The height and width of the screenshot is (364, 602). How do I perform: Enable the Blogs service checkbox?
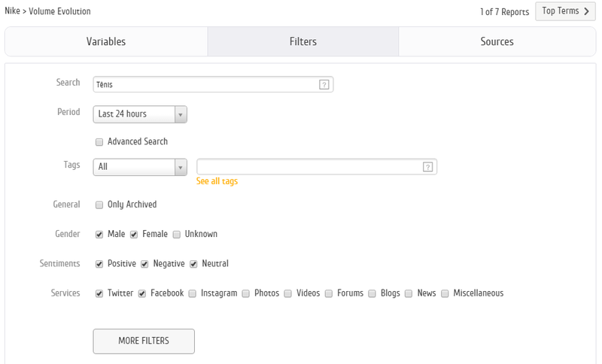[372, 293]
